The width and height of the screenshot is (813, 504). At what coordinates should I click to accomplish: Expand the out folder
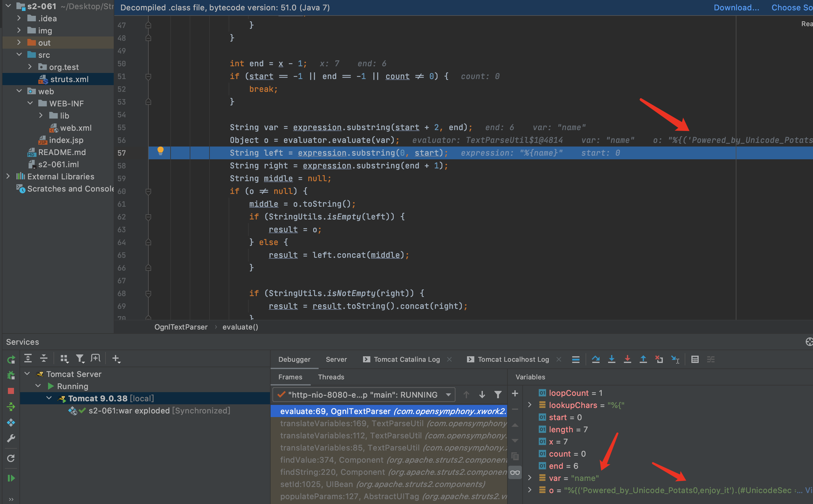[19, 42]
